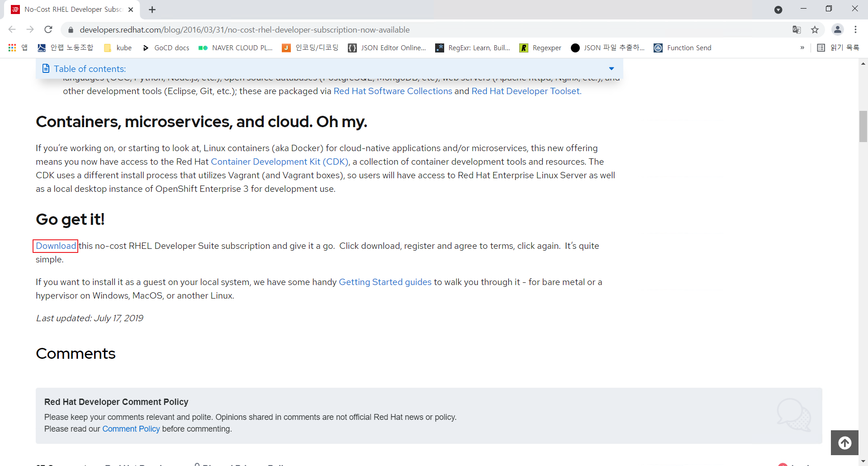Bookmark this page with the star icon
Screen dimensions: 868x466
(815, 30)
